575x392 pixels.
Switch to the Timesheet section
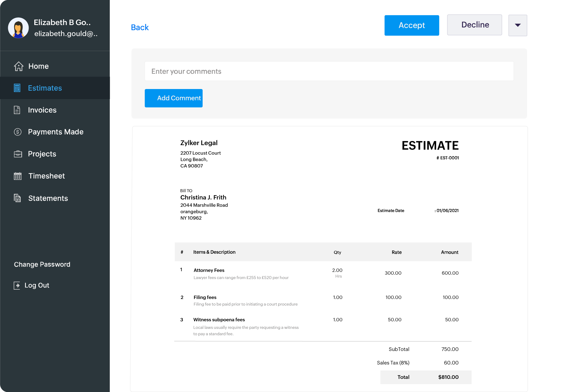point(46,176)
